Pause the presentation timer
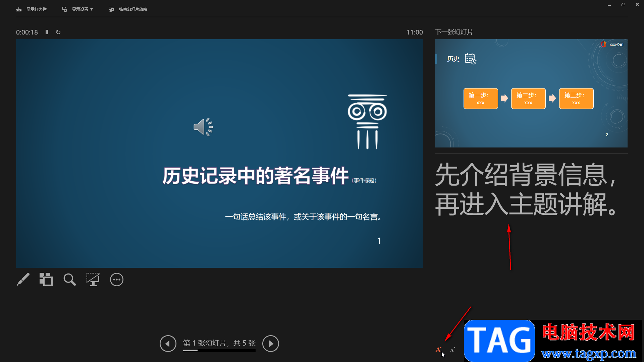 (x=47, y=32)
